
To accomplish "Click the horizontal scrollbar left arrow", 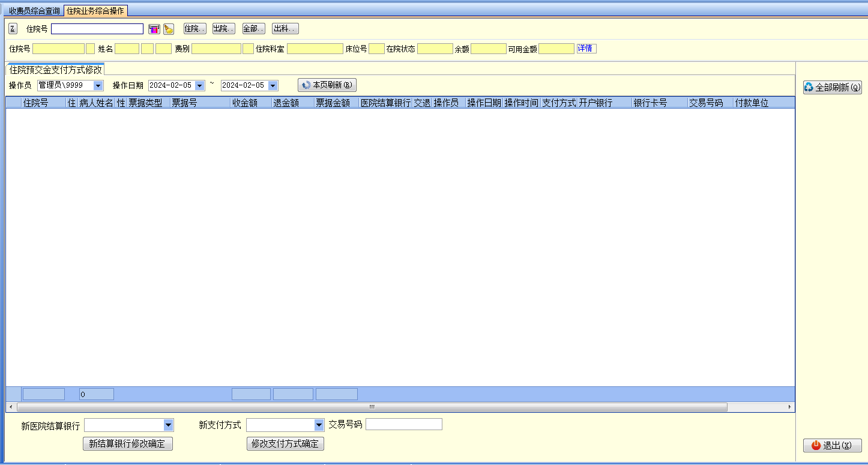I will click(11, 407).
